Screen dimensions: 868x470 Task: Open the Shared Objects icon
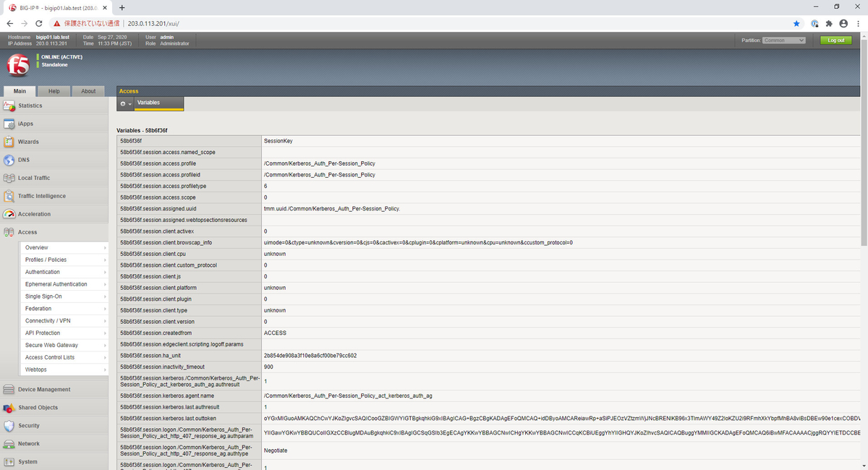click(x=9, y=407)
